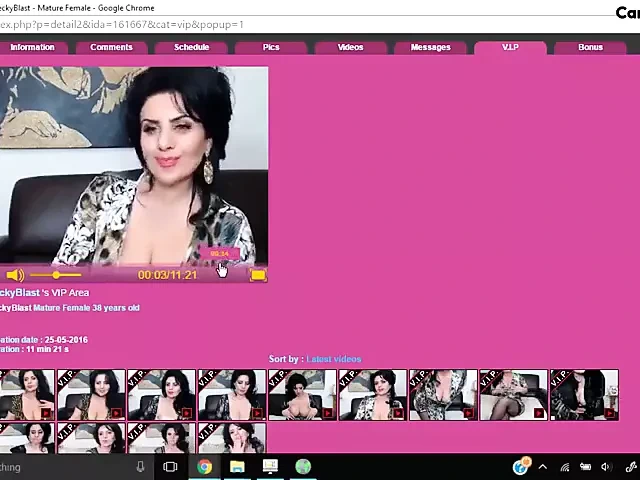Viewport: 640px width, 480px height.
Task: Click the network icon in system tray
Action: (565, 467)
